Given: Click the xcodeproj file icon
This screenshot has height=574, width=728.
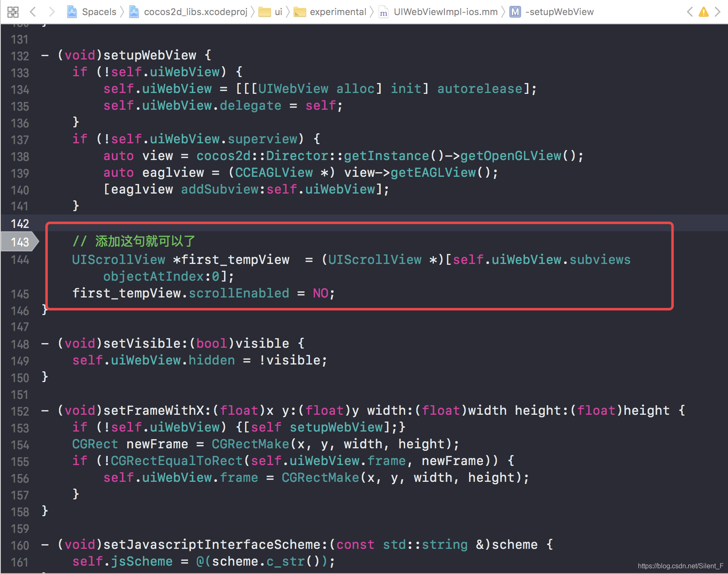Looking at the screenshot, I should (134, 12).
